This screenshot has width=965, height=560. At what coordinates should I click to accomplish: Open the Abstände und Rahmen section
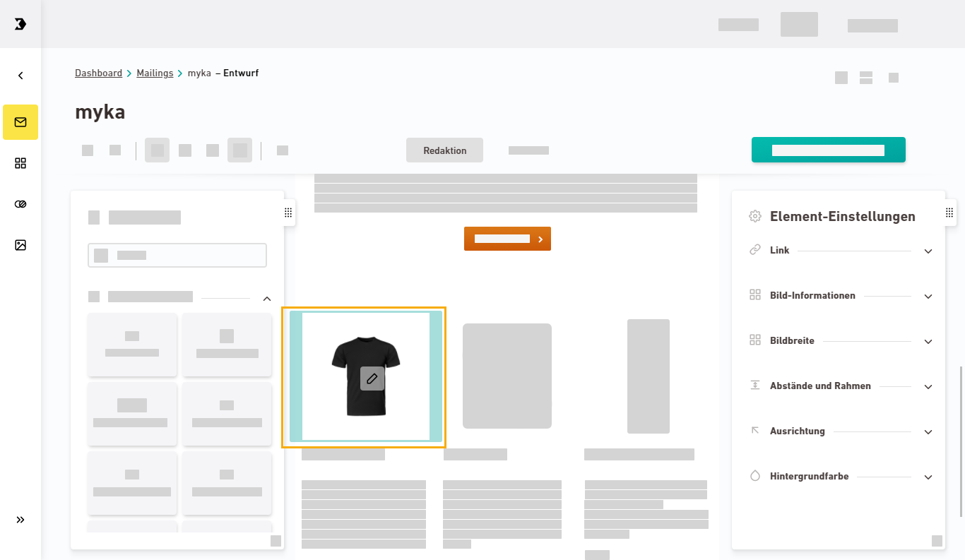[x=928, y=387]
